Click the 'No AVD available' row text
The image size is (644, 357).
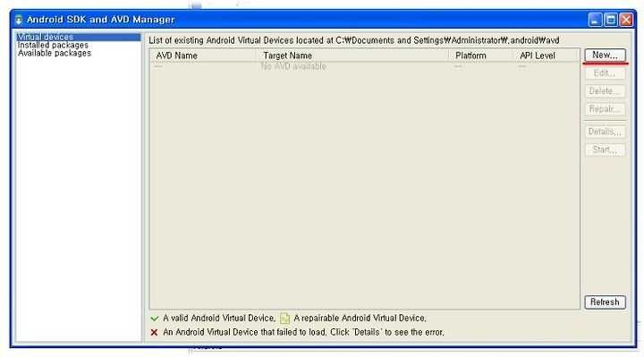293,66
